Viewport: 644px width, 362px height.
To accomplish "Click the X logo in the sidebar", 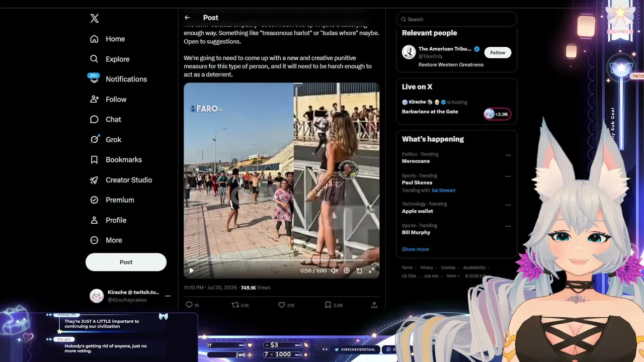I will [94, 19].
